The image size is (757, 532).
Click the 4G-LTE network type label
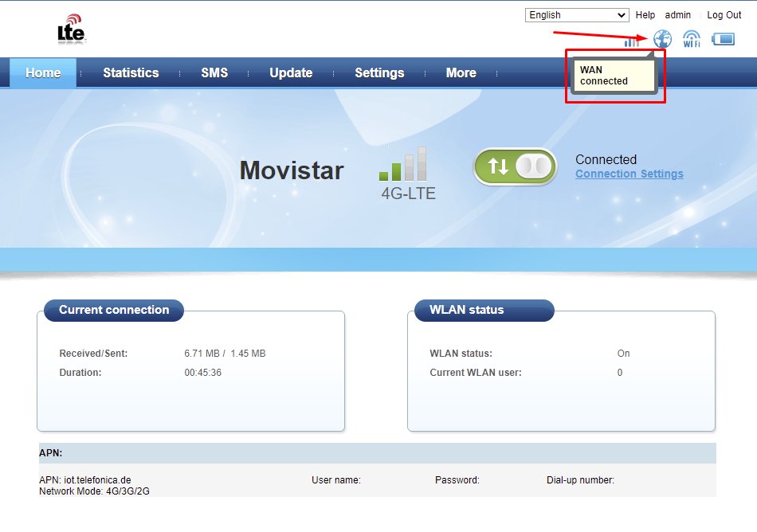[x=409, y=194]
